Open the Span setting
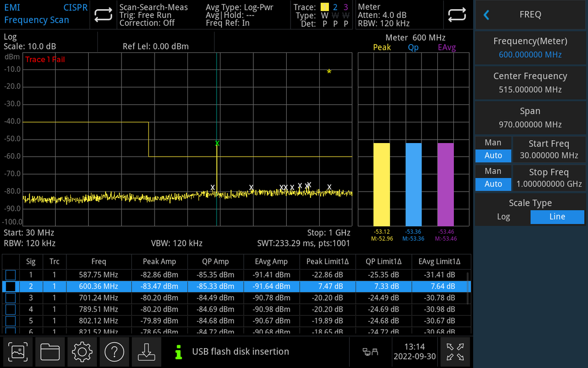The image size is (588, 368). tap(530, 117)
